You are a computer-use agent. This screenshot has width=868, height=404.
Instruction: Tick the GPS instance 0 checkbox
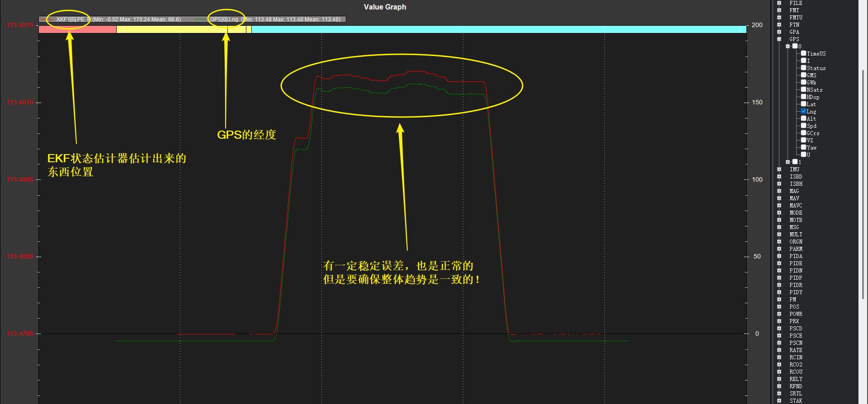[x=795, y=46]
